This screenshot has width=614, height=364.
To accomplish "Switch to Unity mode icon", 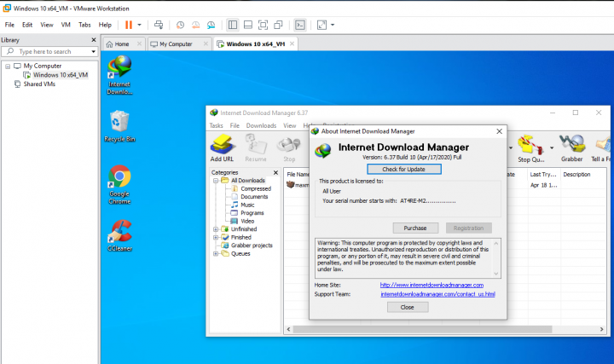I will pos(278,25).
